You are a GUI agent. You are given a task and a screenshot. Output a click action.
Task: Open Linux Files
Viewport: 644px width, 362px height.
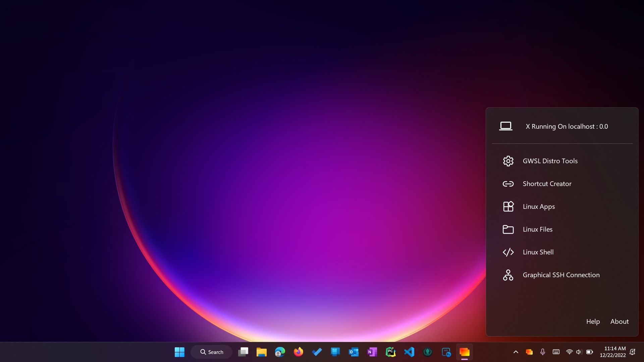(x=537, y=229)
